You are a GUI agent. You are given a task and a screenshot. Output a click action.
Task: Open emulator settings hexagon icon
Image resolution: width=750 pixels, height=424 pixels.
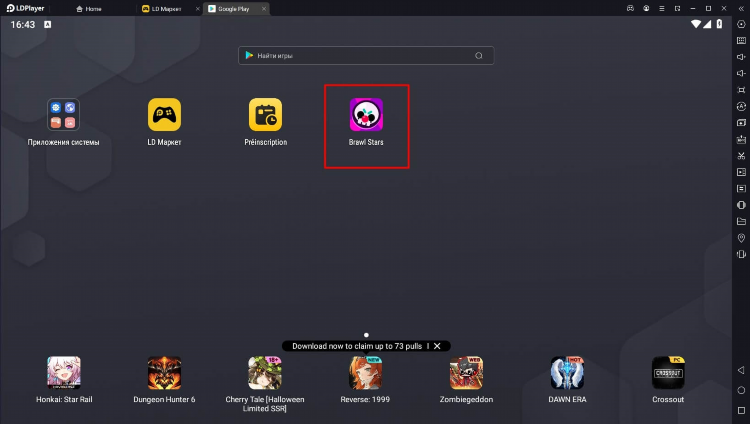click(741, 24)
